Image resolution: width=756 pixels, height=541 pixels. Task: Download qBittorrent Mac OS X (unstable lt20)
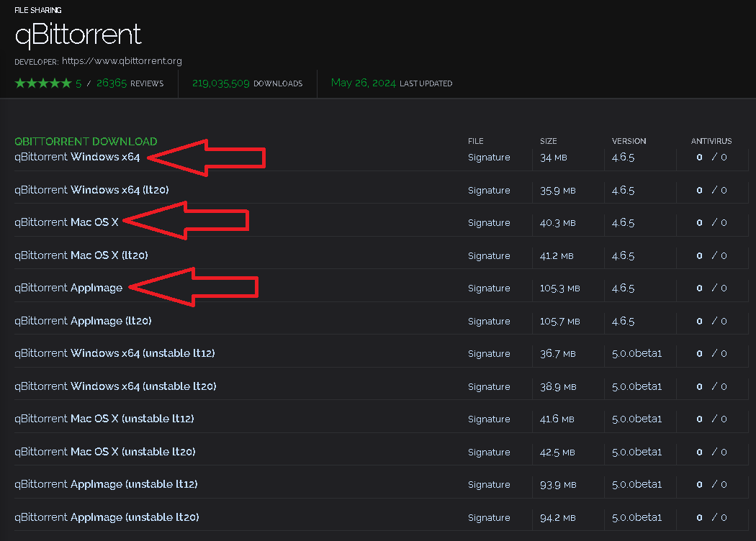tap(104, 452)
